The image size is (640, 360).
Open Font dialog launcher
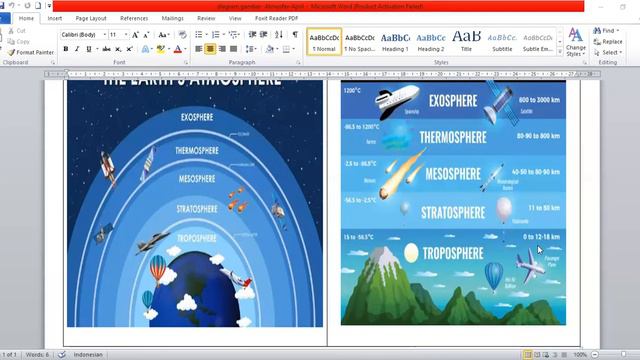point(186,62)
